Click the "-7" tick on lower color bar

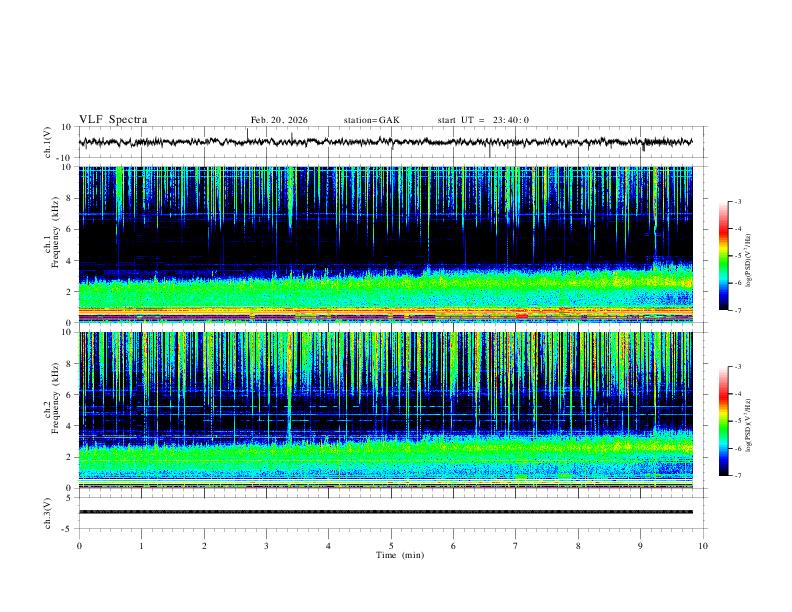coord(738,476)
